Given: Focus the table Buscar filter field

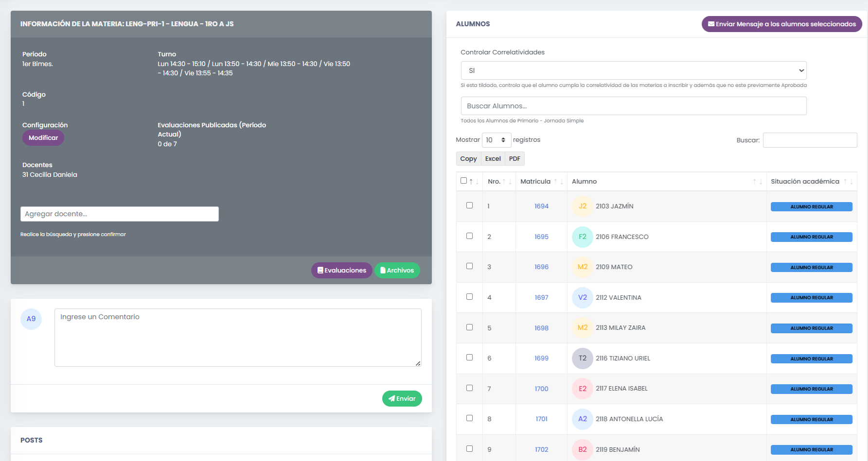Looking at the screenshot, I should coord(810,140).
